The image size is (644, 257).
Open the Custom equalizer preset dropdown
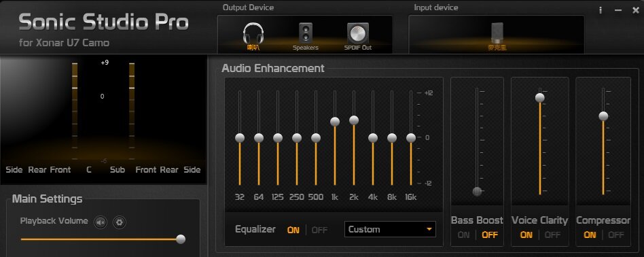coord(390,229)
